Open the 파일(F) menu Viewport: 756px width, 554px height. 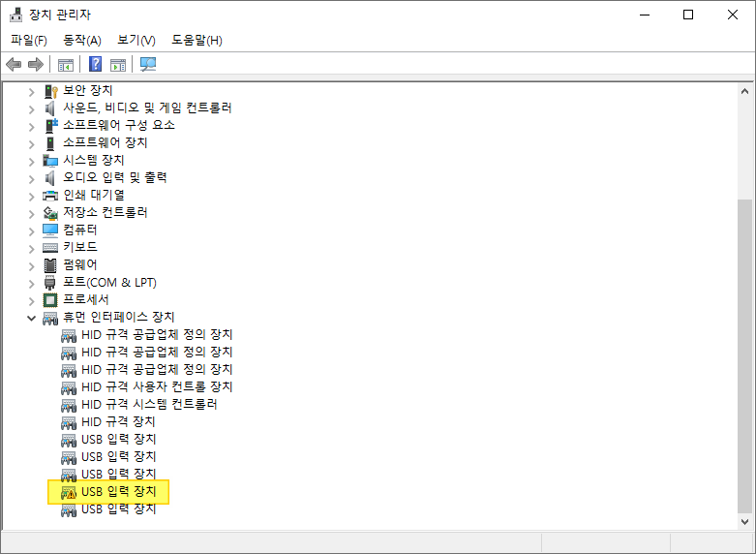[29, 40]
